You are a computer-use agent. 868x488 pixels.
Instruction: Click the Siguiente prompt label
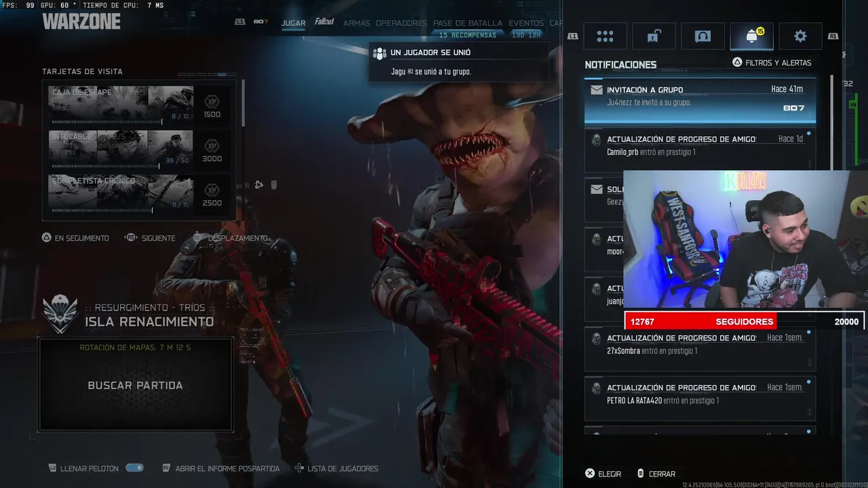[x=158, y=238]
